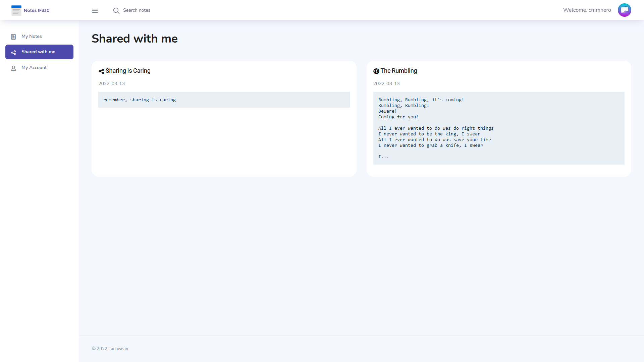Click the Notes IF330 logo icon
644x362 pixels.
[16, 10]
